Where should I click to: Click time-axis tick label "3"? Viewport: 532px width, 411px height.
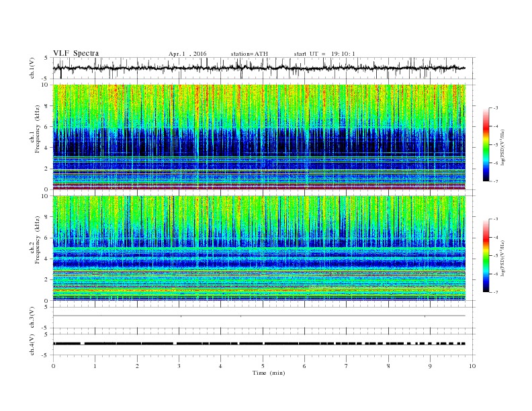[179, 366]
